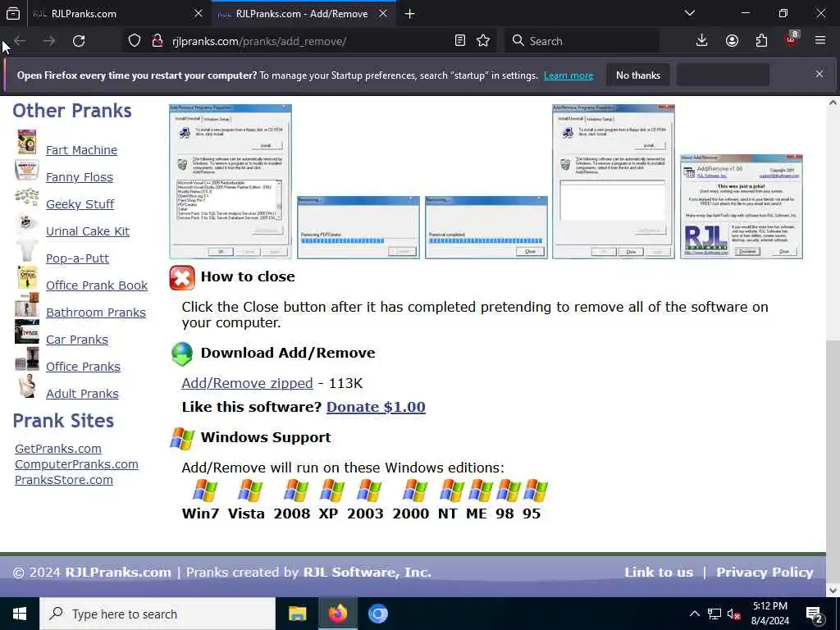
Task: Open the Geeky Stuff link
Action: click(x=80, y=204)
